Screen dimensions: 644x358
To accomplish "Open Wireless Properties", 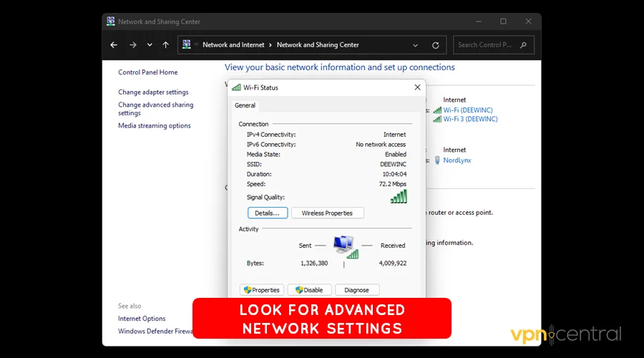I will click(x=327, y=213).
